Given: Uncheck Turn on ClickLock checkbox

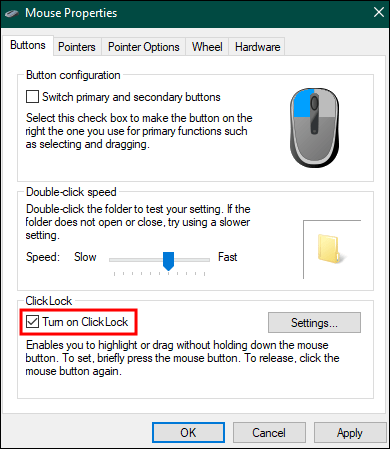Looking at the screenshot, I should pos(32,322).
